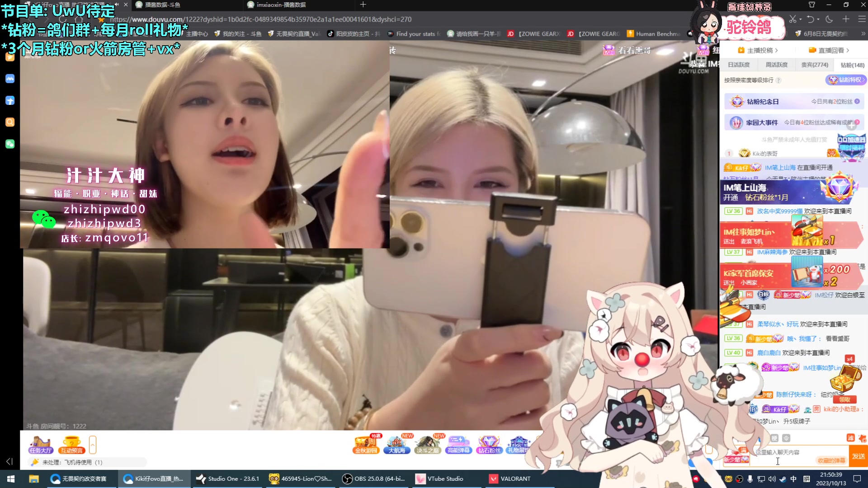Click the browser address bar URL
Viewport: 868px width, 488px height.
261,19
